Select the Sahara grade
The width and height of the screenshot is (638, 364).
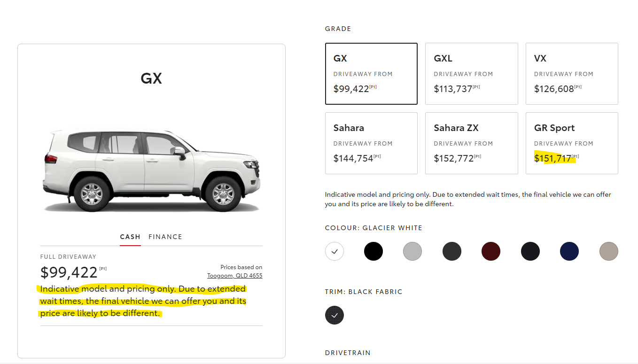371,143
